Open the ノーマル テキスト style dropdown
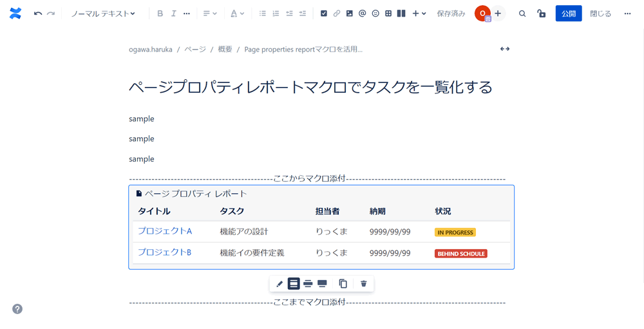Screen dimensions: 644x329 pos(103,14)
